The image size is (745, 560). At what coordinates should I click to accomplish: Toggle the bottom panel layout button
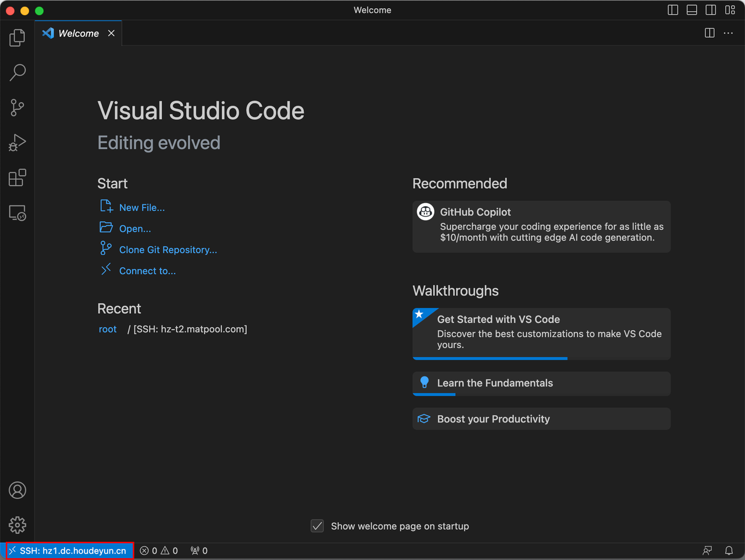point(692,10)
